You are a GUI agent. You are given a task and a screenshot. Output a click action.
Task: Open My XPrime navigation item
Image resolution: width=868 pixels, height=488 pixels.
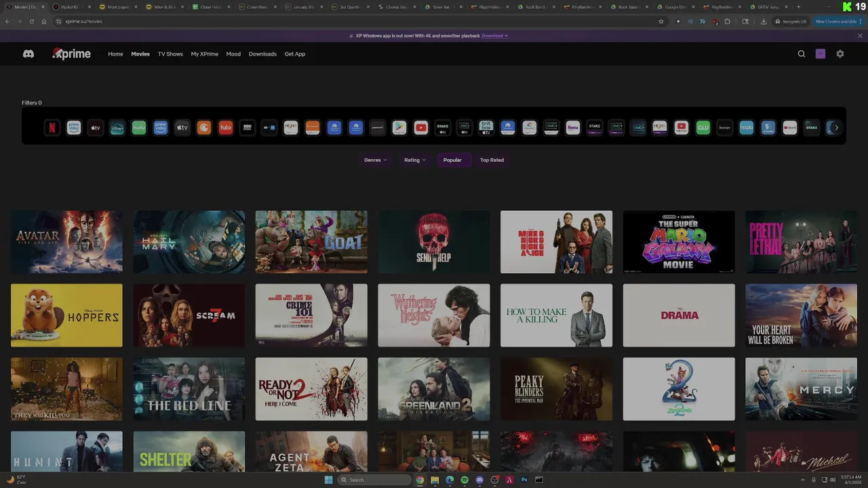(205, 54)
